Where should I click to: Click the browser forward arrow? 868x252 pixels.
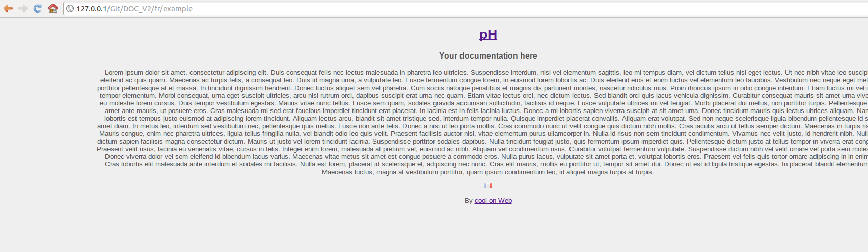23,8
